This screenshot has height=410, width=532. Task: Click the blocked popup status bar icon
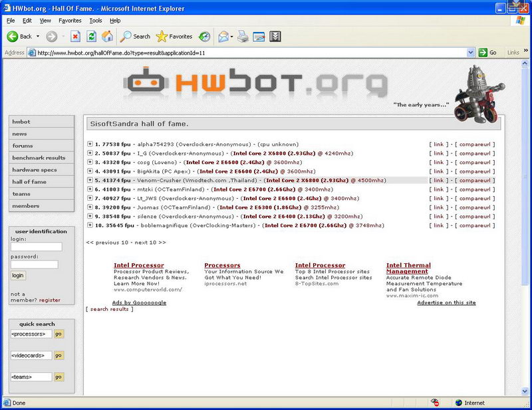point(435,403)
